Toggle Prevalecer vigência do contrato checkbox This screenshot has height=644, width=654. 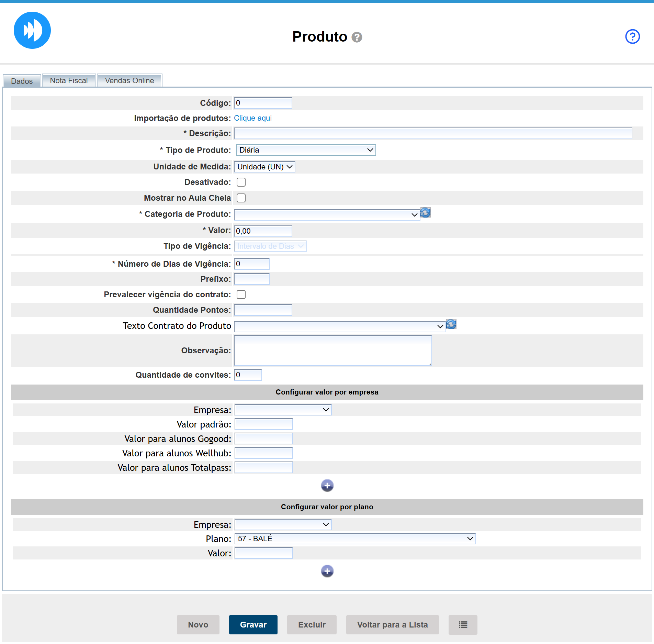(241, 295)
